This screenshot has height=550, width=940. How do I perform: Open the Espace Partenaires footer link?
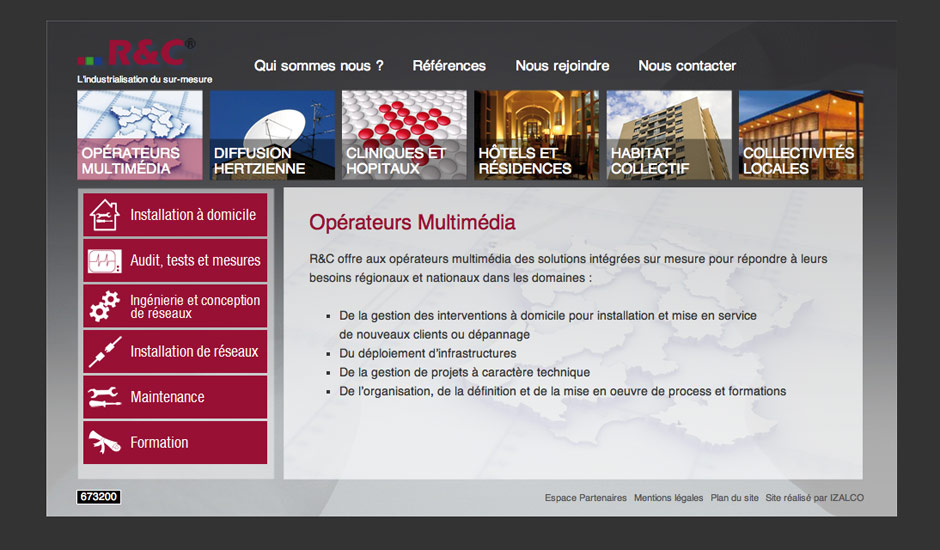point(586,498)
